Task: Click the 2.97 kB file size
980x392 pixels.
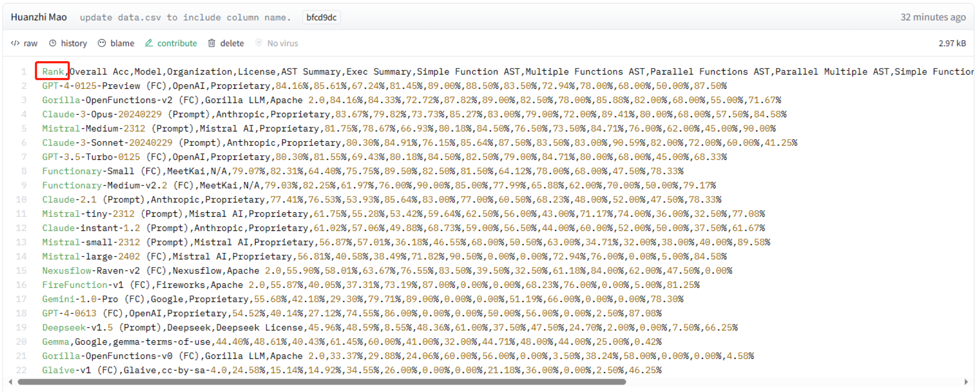Action: [952, 43]
